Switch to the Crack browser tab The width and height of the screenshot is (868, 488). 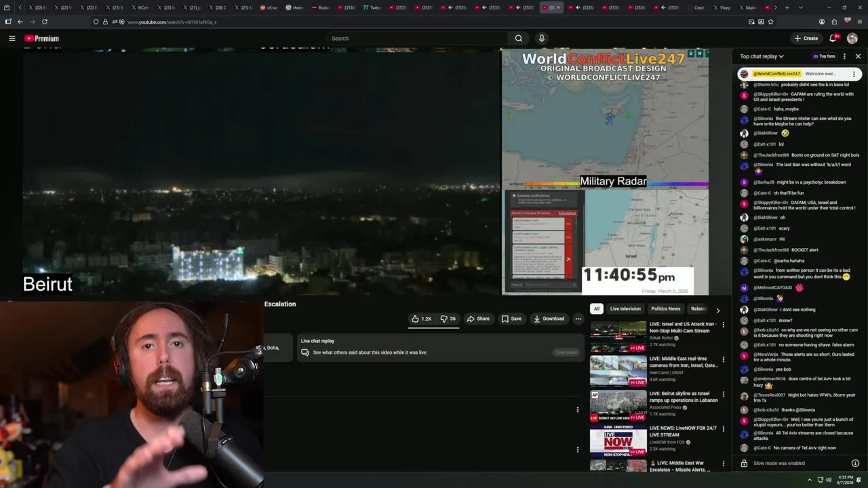[x=696, y=7]
